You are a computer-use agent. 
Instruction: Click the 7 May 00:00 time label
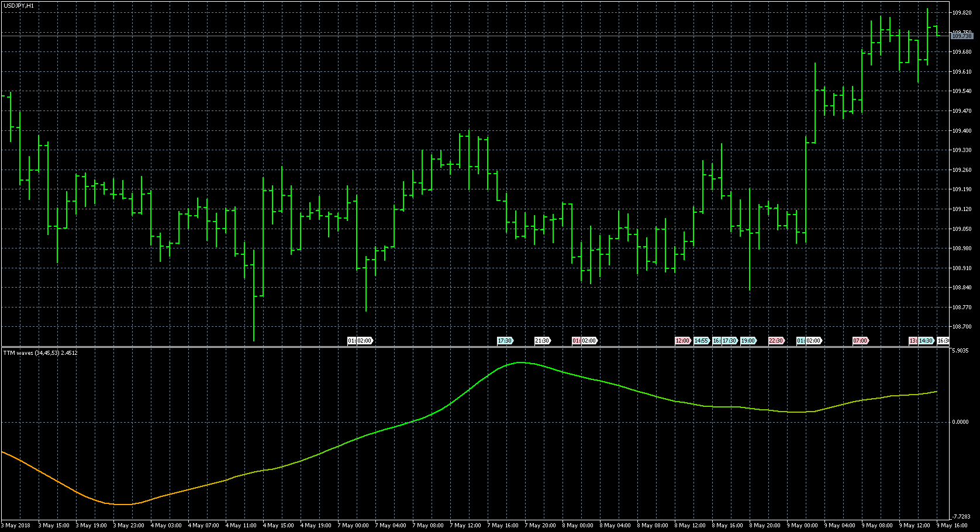pos(353,526)
